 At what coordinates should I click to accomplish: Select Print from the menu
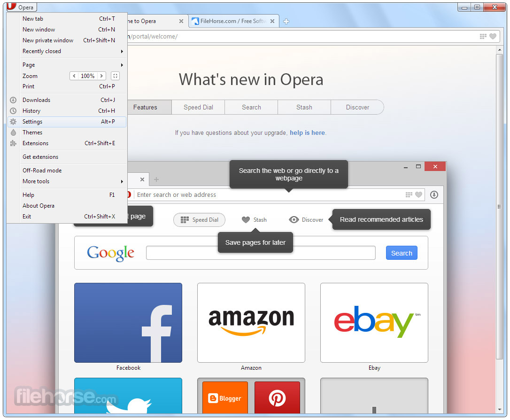(x=67, y=86)
